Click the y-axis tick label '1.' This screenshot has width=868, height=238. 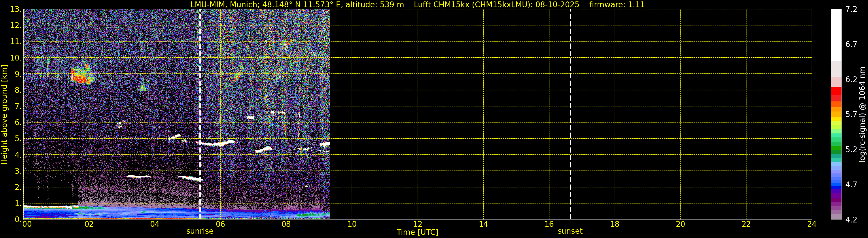18,204
